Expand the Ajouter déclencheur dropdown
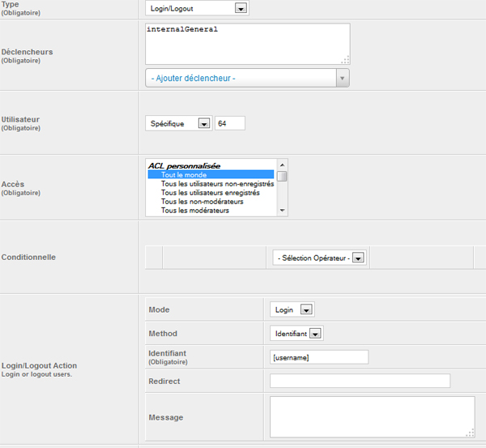 [247, 78]
